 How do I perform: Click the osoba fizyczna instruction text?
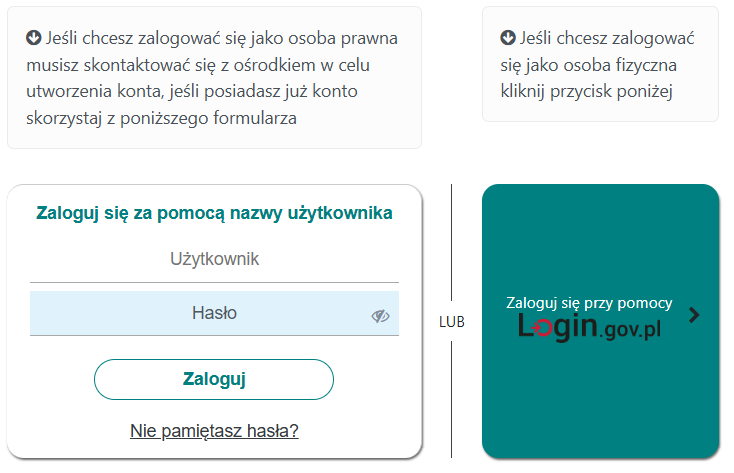point(598,65)
